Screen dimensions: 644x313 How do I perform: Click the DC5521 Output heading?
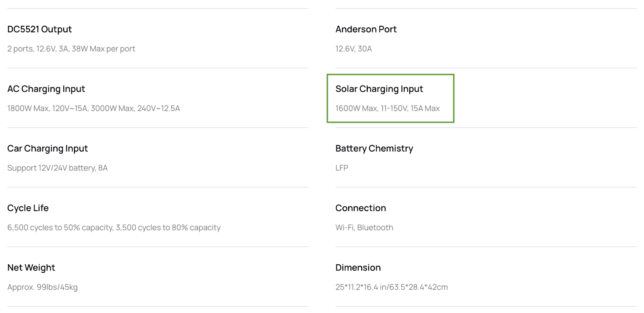[39, 29]
